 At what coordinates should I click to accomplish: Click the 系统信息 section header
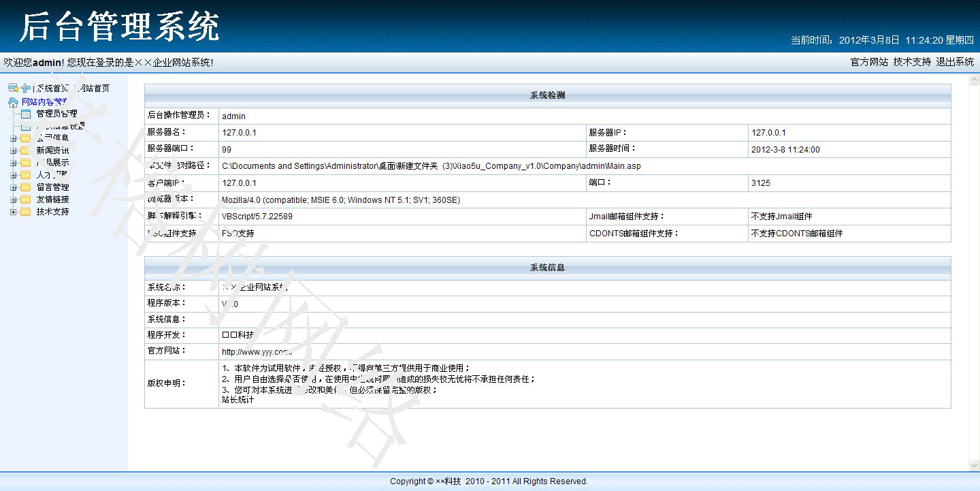[547, 268]
